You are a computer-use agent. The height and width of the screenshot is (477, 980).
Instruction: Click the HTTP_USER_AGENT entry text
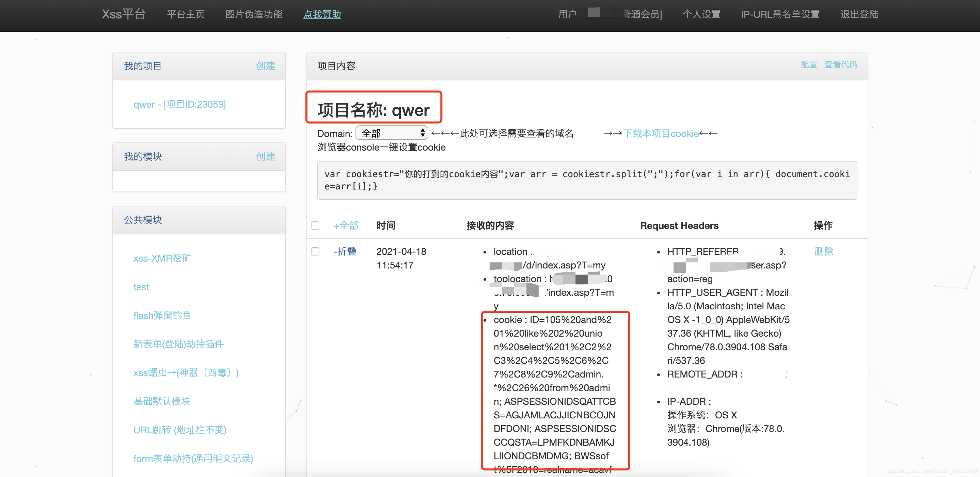(728, 327)
